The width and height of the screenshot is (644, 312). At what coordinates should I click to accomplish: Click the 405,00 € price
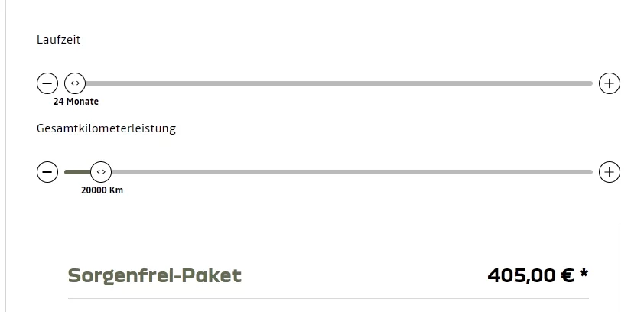click(x=530, y=275)
